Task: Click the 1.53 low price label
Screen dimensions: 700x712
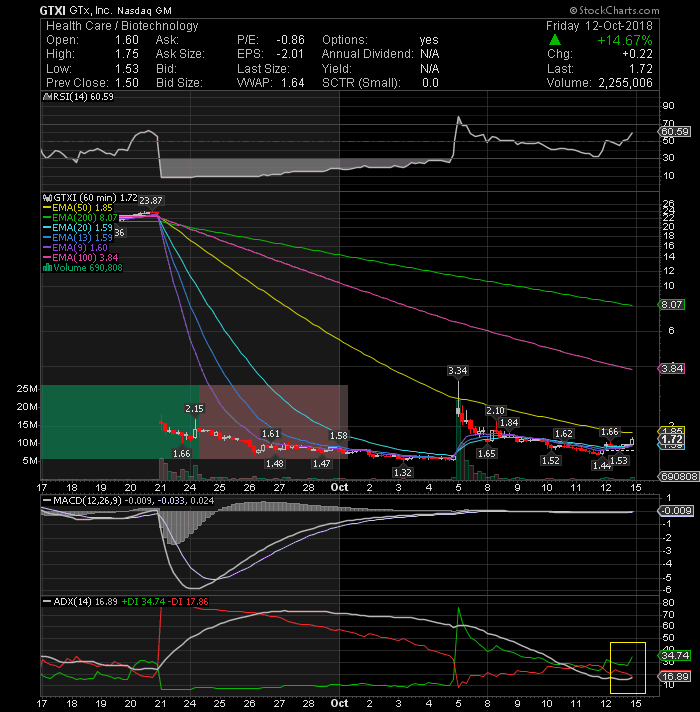Action: pos(619,460)
